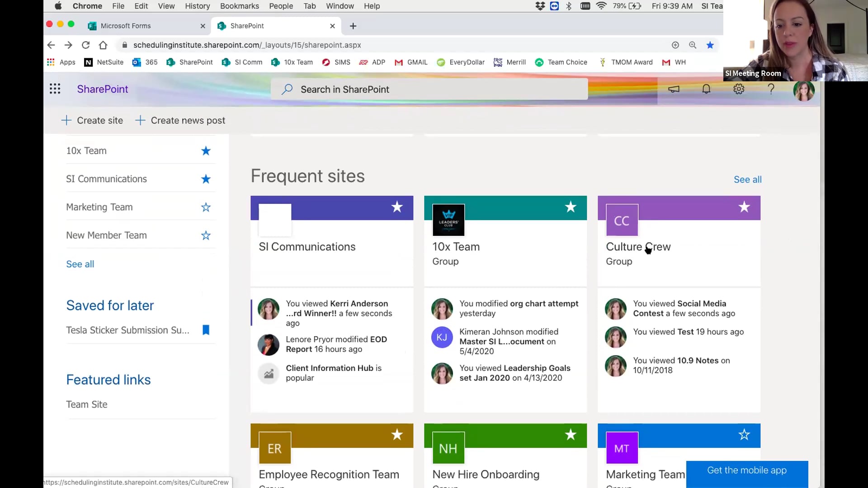Open SharePoint help question mark
Screen dimensions: 868x488
coord(771,89)
